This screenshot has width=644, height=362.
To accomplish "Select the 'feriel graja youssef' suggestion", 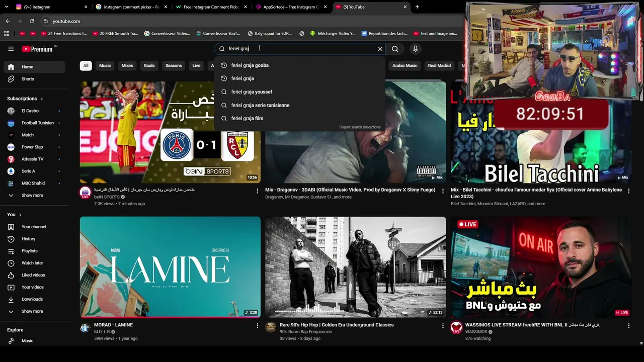I will tap(300, 92).
